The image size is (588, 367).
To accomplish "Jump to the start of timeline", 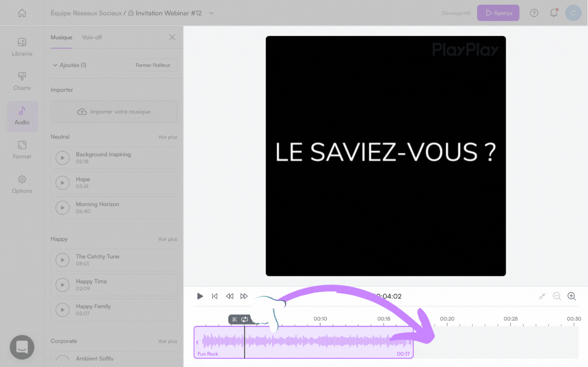I will [x=215, y=296].
